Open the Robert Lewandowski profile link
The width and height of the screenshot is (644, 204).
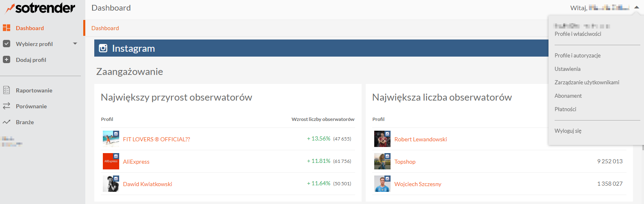click(420, 139)
